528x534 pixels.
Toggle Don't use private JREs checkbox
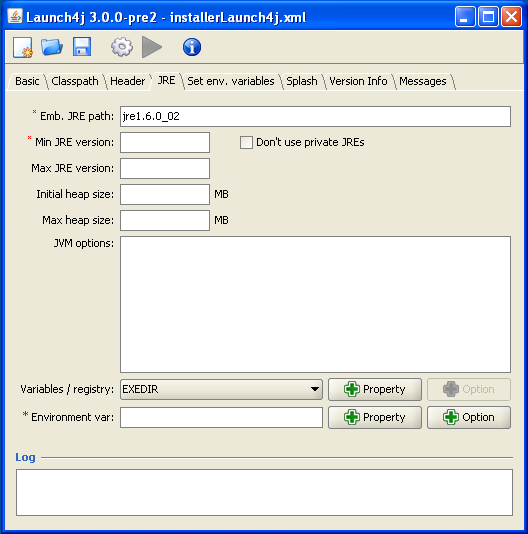pos(246,142)
